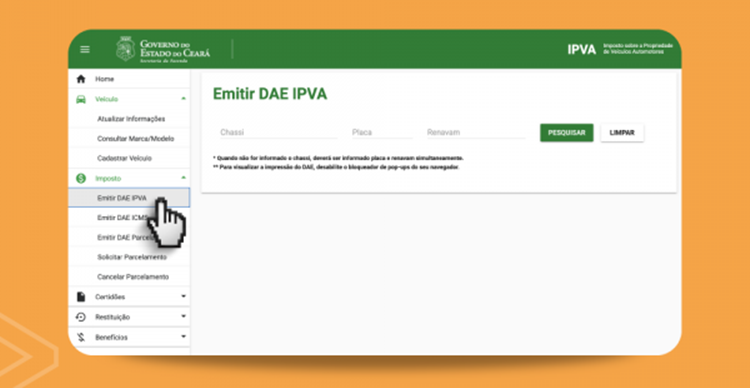Focus the Renavam input field
Image resolution: width=750 pixels, height=388 pixels.
tap(475, 133)
